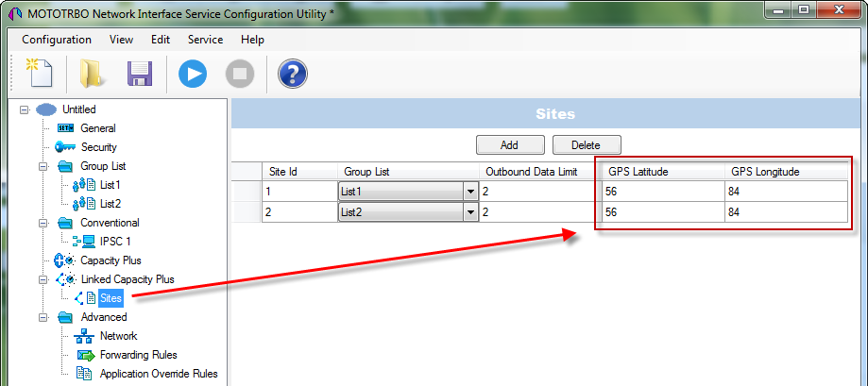The width and height of the screenshot is (868, 386).
Task: Click the IPSC 1 computer icon
Action: pyautogui.click(x=85, y=242)
